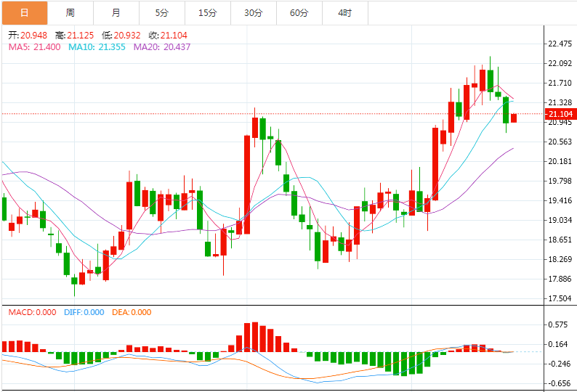The height and width of the screenshot is (392, 577).
Task: Select the 日 daily chart tab
Action: pos(25,13)
